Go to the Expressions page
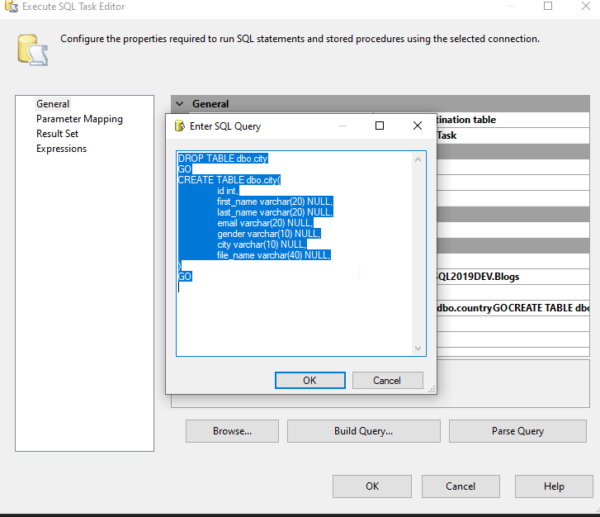The width and height of the screenshot is (600, 517). click(x=61, y=149)
